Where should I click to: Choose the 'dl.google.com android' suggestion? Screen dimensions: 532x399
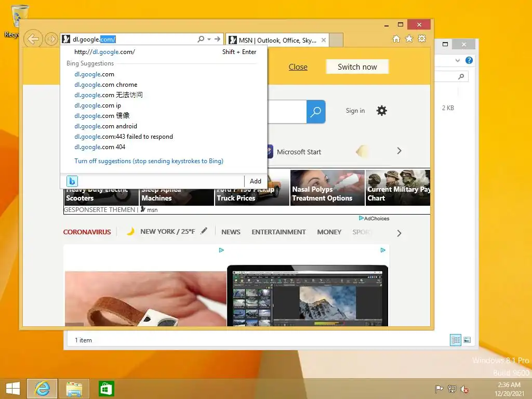(106, 126)
